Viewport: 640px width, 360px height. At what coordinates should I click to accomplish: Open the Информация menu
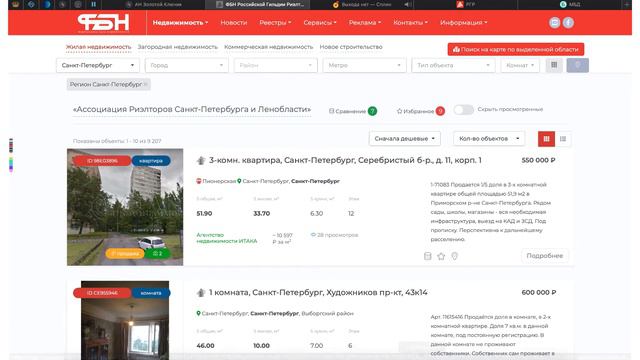tap(464, 23)
